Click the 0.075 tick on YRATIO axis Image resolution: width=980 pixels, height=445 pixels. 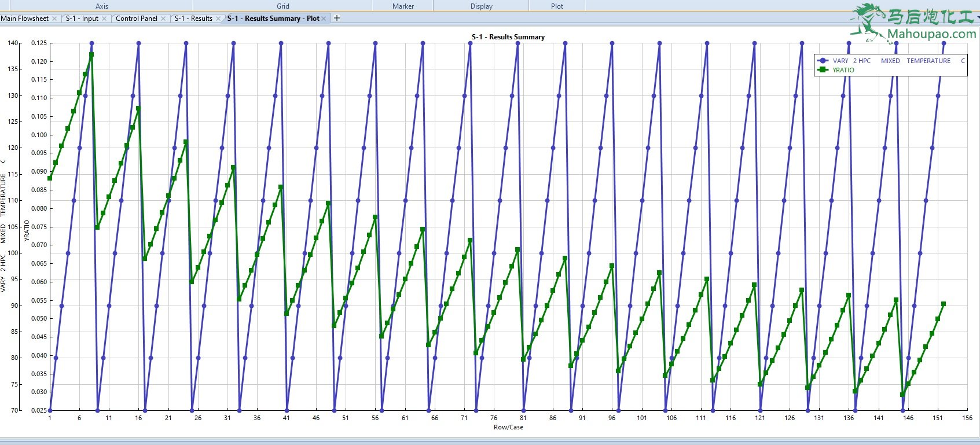point(39,227)
